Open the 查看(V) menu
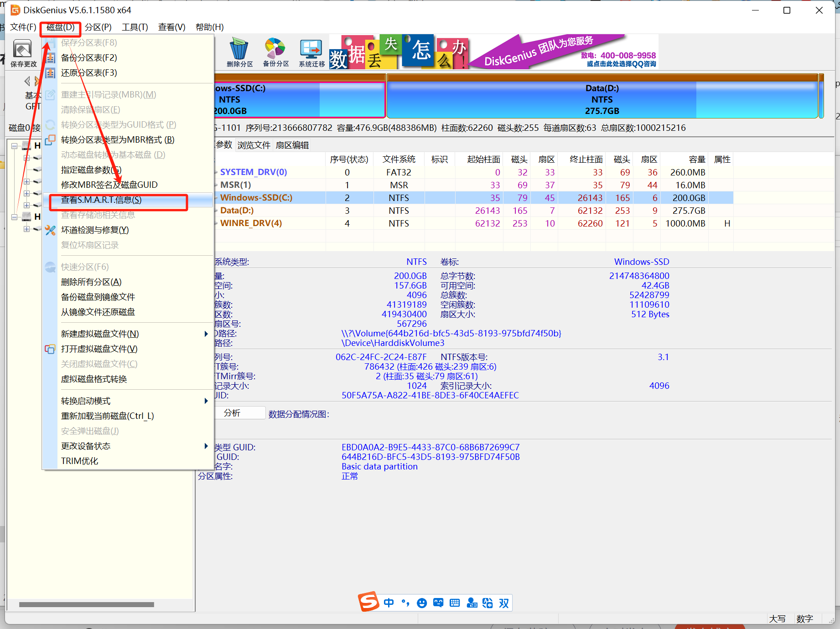This screenshot has width=840, height=629. click(x=171, y=27)
